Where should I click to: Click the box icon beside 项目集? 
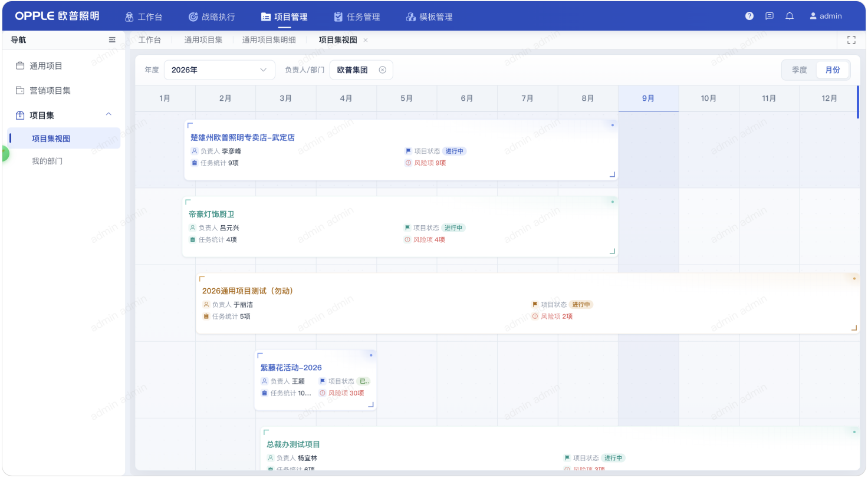20,115
